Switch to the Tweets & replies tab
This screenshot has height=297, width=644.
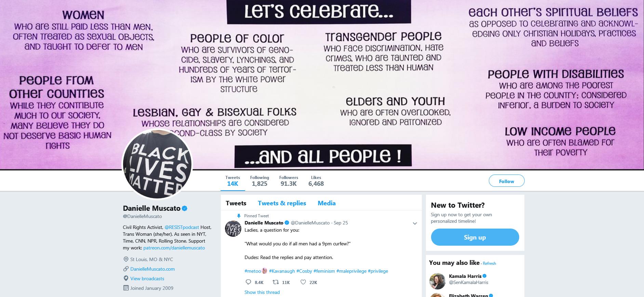282,203
